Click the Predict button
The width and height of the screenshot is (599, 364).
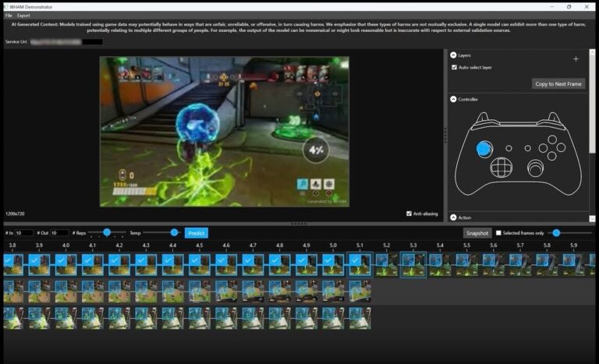point(197,233)
